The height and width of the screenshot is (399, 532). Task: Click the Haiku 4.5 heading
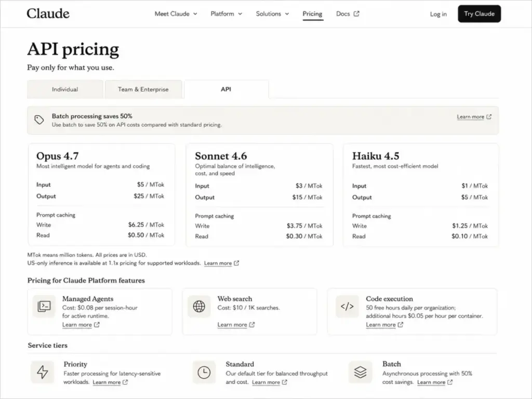pos(376,156)
